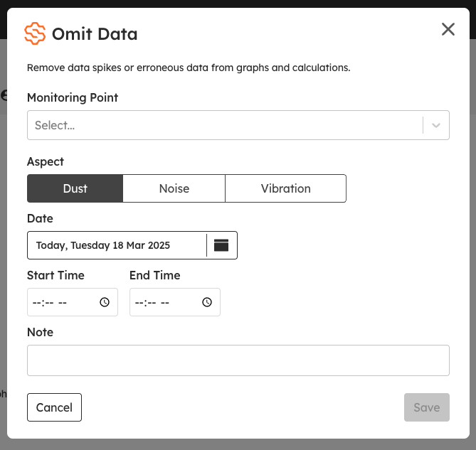Click the orange Omit Data logo icon
The width and height of the screenshot is (476, 450).
click(35, 33)
